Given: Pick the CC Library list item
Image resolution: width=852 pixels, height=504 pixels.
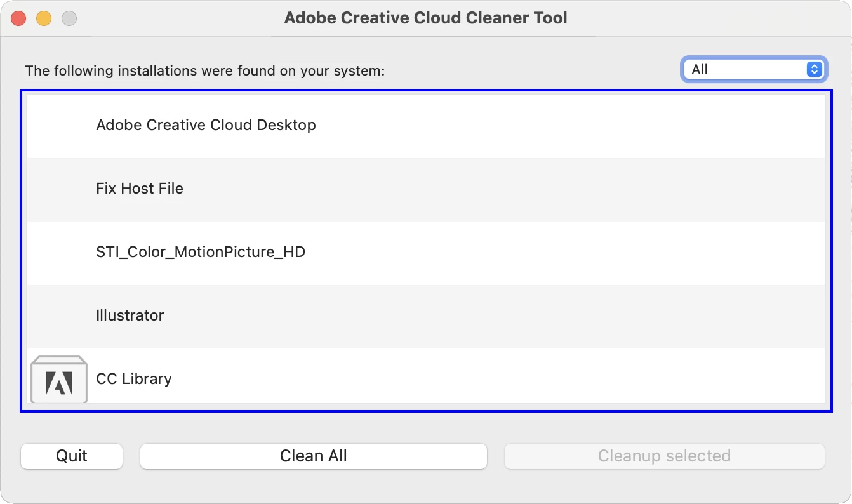Looking at the screenshot, I should (425, 376).
